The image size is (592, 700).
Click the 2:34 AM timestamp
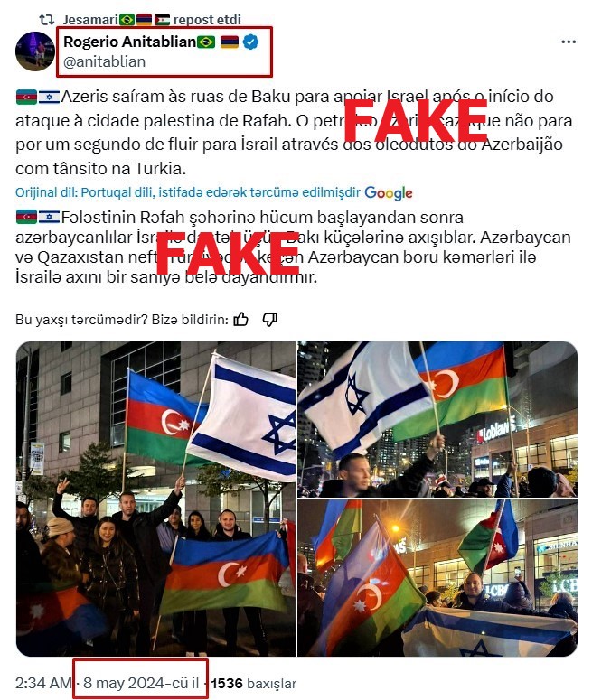[43, 683]
